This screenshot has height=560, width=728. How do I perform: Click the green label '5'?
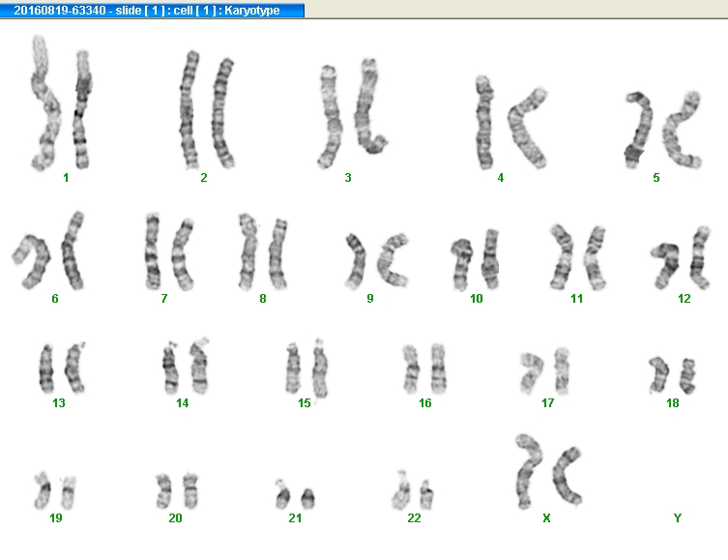tap(656, 178)
